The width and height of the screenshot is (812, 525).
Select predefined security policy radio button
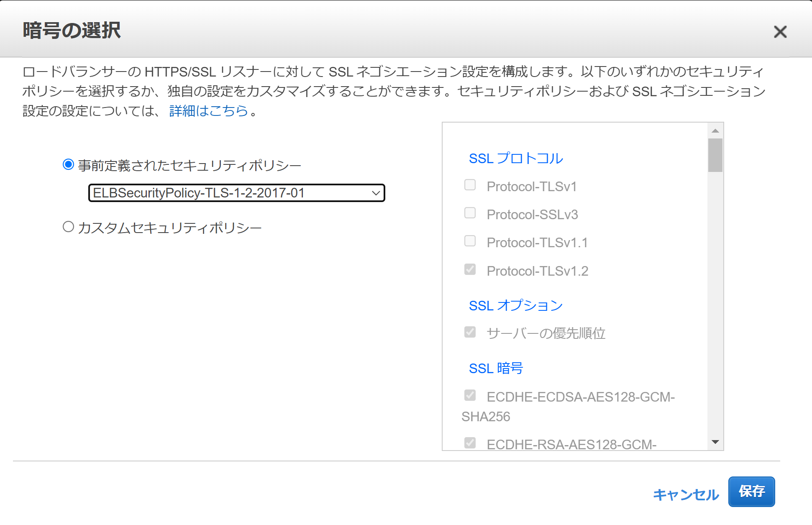pos(68,164)
